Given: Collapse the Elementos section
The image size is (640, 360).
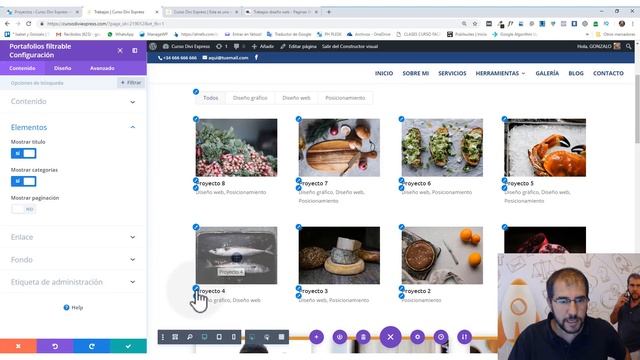Looking at the screenshot, I should [73, 127].
